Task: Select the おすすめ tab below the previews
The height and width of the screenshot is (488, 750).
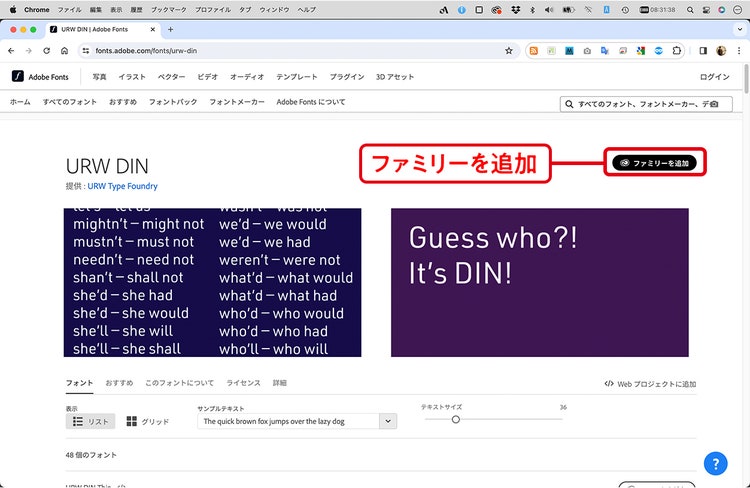Action: [119, 383]
